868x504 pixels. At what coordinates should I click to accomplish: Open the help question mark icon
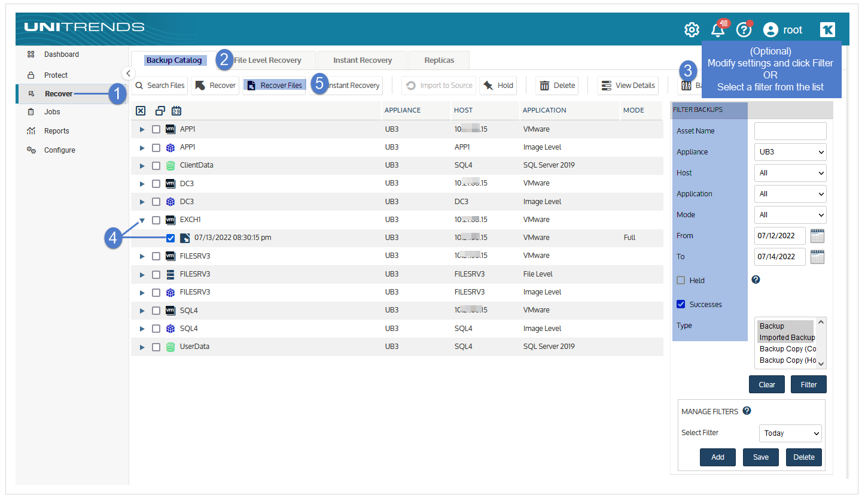click(744, 29)
